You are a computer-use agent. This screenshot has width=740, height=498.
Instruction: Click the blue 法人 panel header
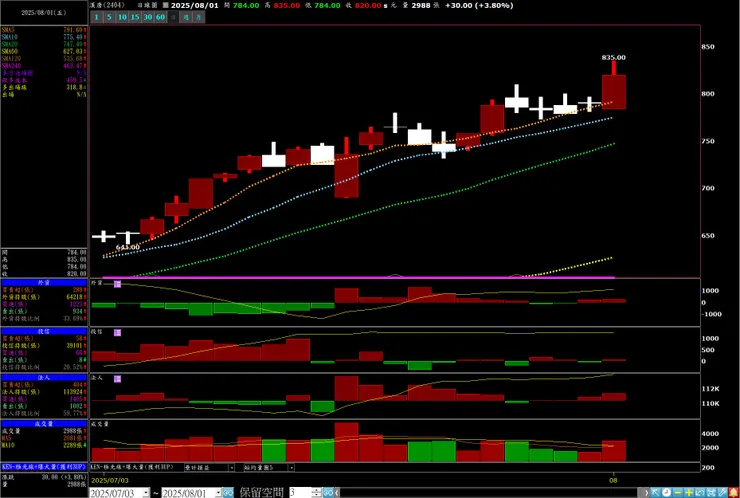click(44, 378)
